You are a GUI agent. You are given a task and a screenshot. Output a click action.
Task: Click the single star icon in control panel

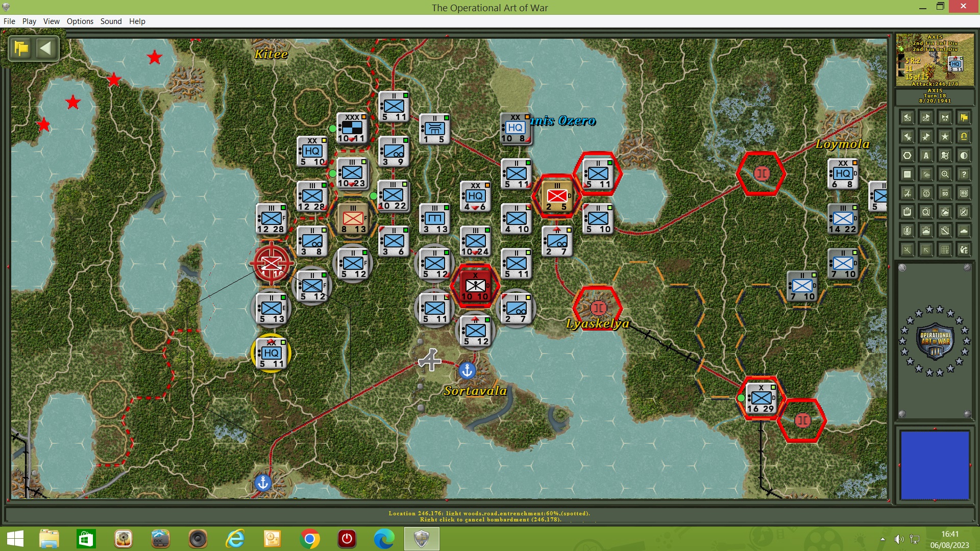tap(945, 137)
